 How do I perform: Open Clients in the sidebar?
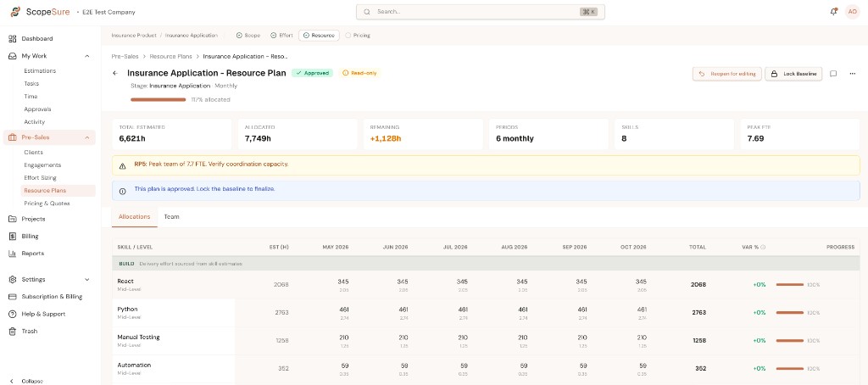(x=33, y=153)
